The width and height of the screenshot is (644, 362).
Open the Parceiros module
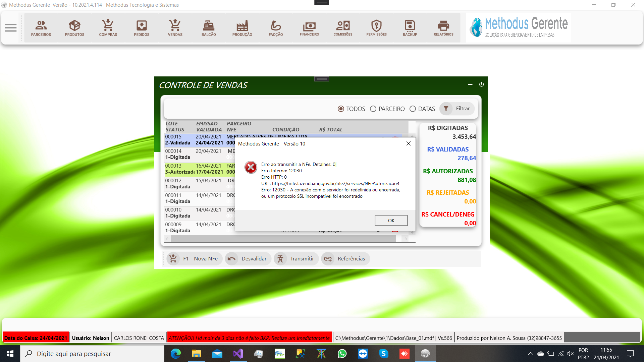click(x=41, y=28)
